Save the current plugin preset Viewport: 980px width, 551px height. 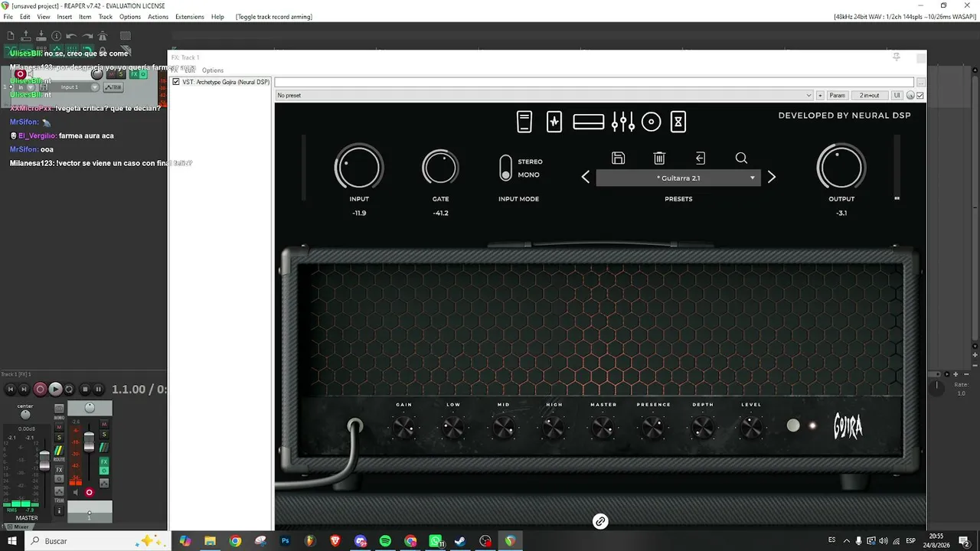619,158
